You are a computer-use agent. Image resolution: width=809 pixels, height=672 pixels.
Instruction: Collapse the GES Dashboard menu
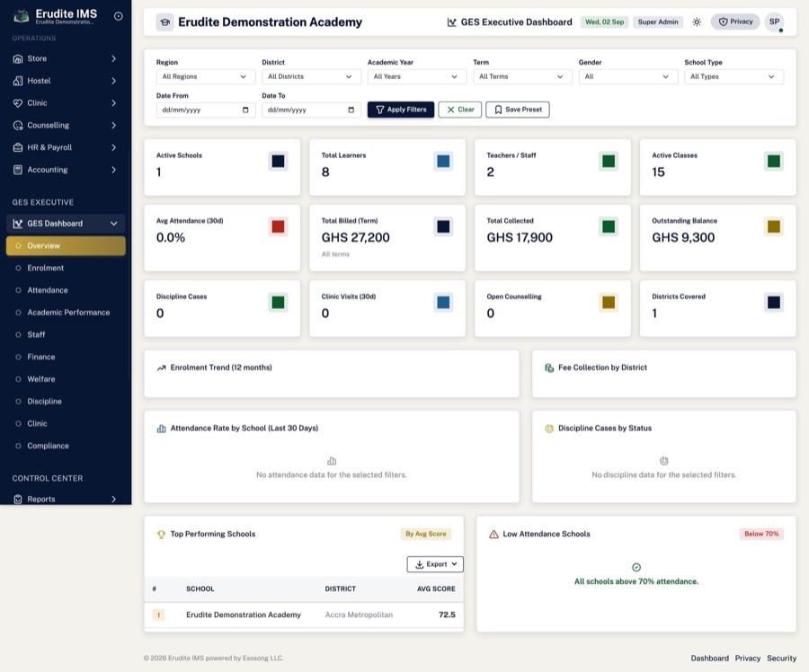point(113,224)
